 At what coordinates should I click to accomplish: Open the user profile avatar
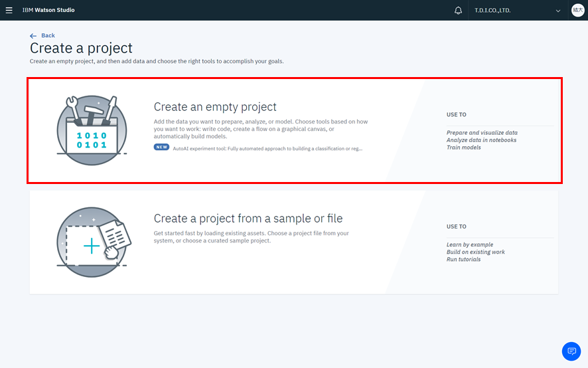(x=577, y=11)
